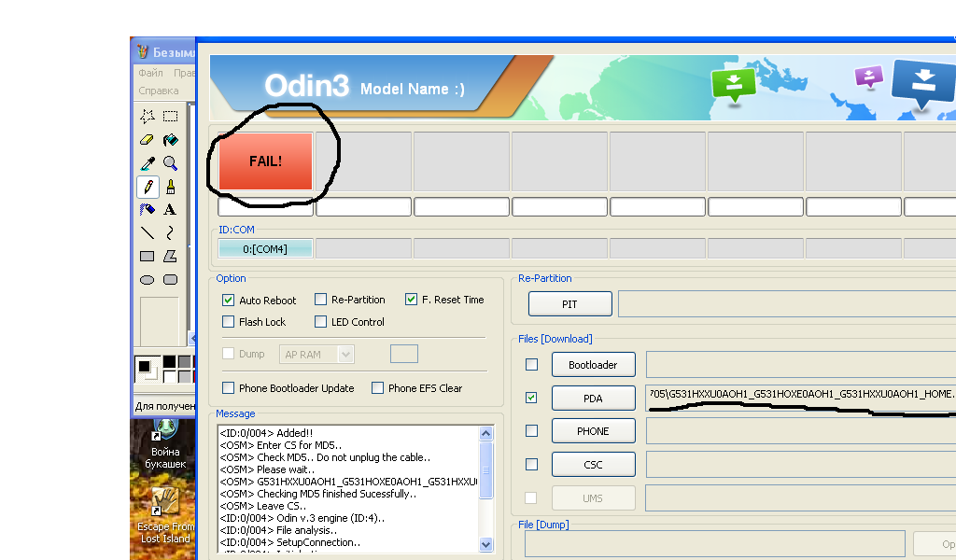Image resolution: width=956 pixels, height=560 pixels.
Task: Click the PDA file button
Action: 593,399
